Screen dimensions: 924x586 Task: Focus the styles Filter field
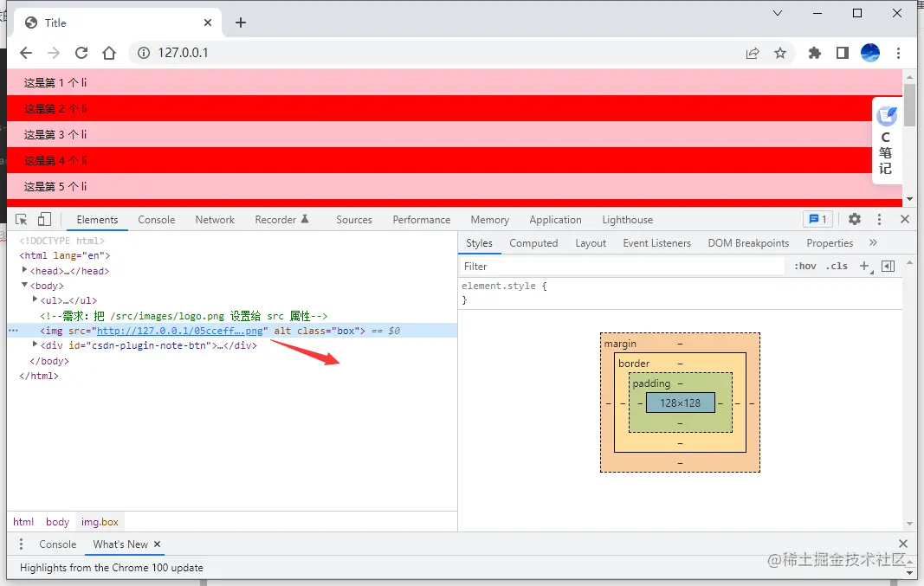(x=622, y=267)
